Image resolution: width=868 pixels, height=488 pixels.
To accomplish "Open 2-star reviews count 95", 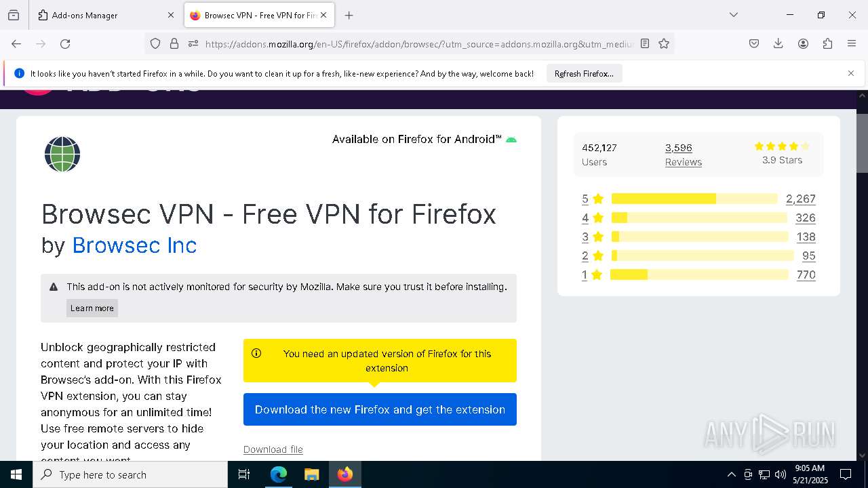I will [x=808, y=256].
